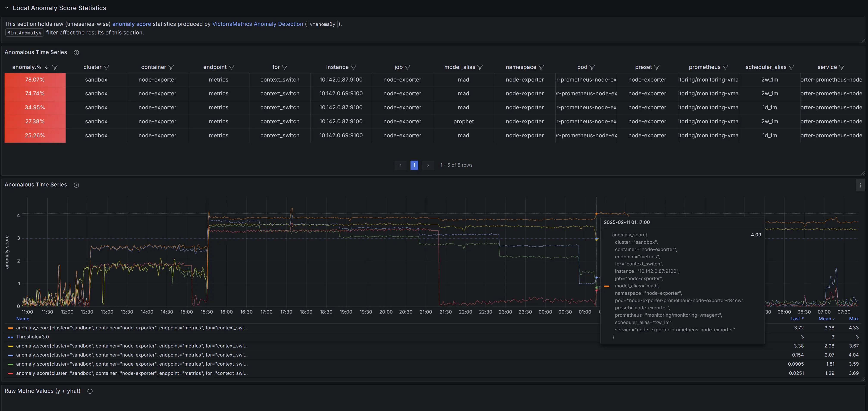Go to page 1 of the table
This screenshot has width=868, height=411.
(414, 165)
